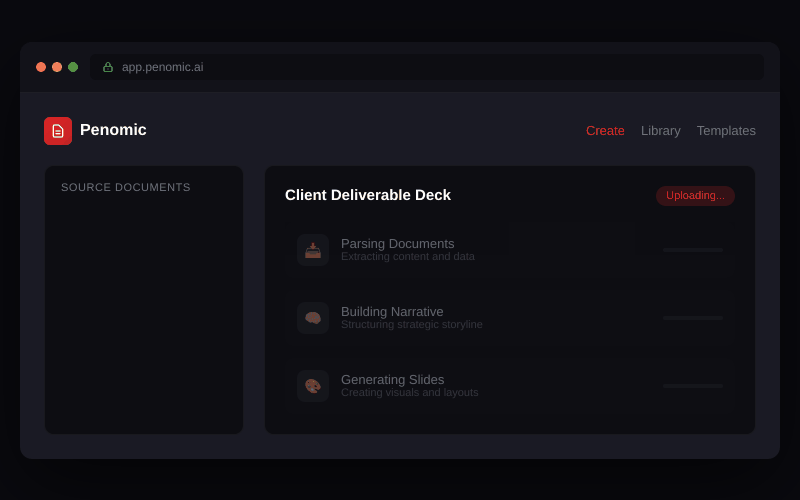Click the padlock icon in the address bar

pos(108,67)
